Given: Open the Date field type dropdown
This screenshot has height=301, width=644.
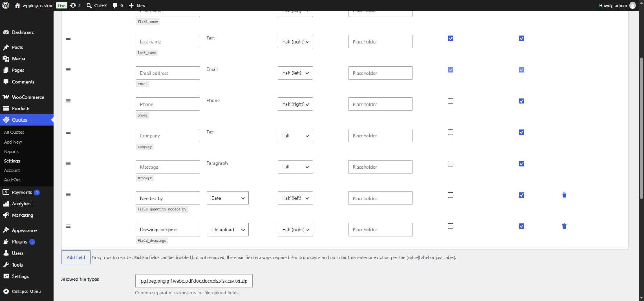Looking at the screenshot, I should click(x=228, y=198).
